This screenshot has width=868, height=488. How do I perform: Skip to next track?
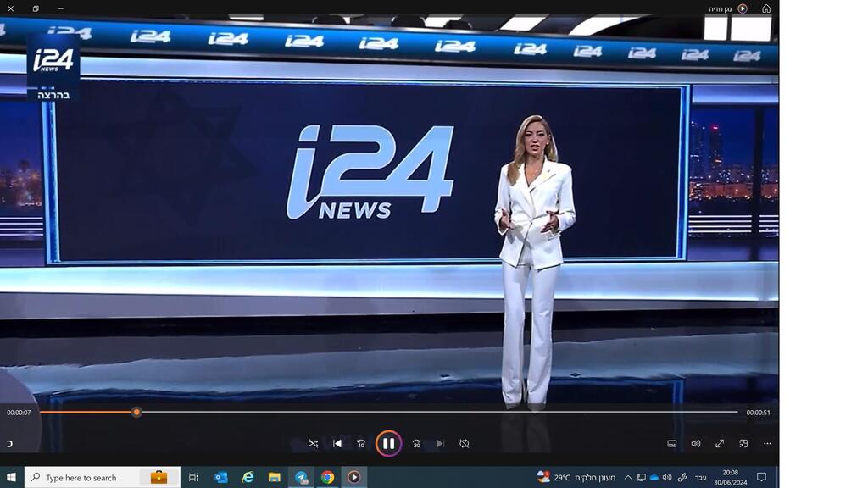pyautogui.click(x=440, y=443)
